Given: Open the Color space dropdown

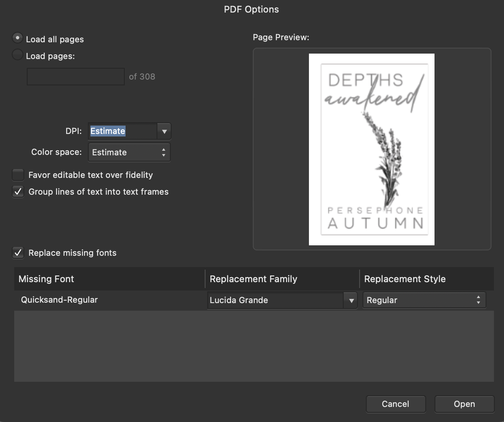Looking at the screenshot, I should tap(129, 152).
